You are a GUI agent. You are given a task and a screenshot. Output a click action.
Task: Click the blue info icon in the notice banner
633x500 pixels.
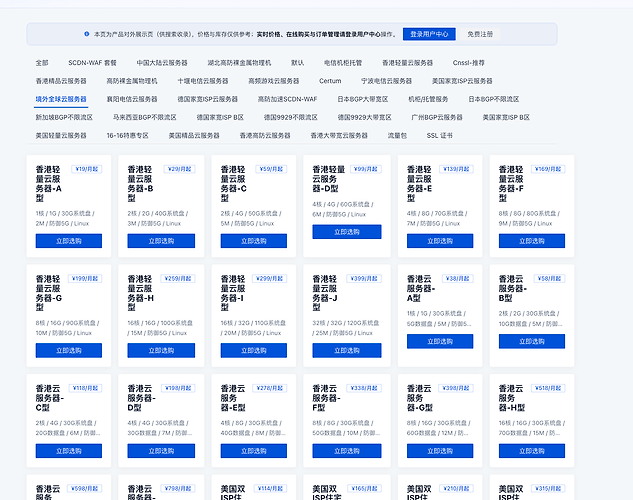point(86,34)
